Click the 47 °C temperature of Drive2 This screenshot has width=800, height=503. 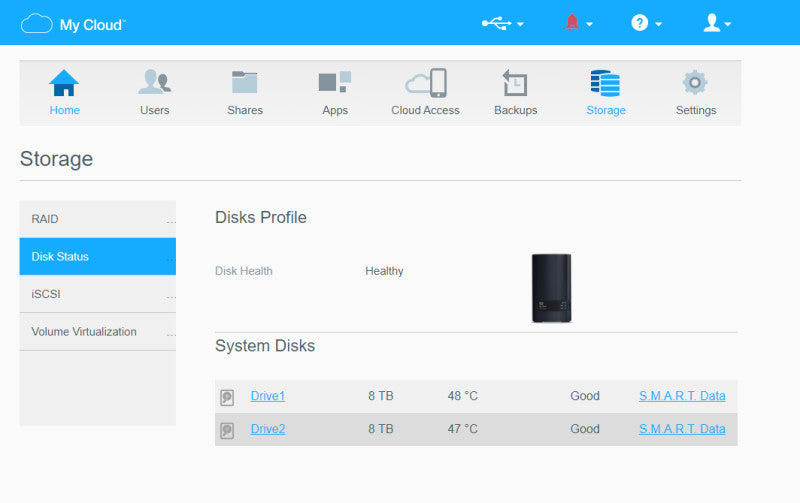[x=463, y=429]
